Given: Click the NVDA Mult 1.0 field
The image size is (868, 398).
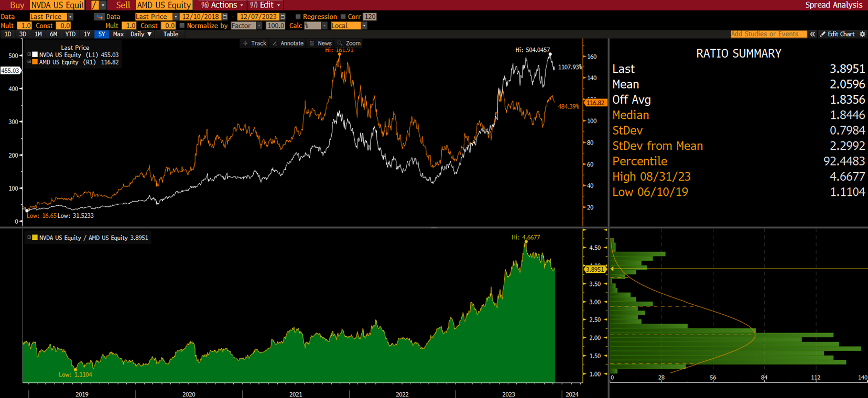Looking at the screenshot, I should (25, 26).
